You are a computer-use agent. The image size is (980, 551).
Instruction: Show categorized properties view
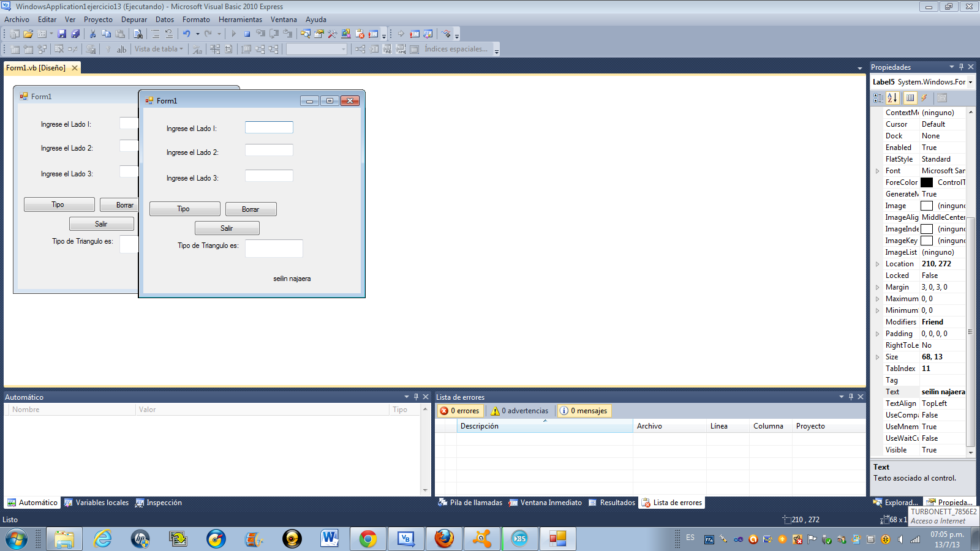click(878, 97)
